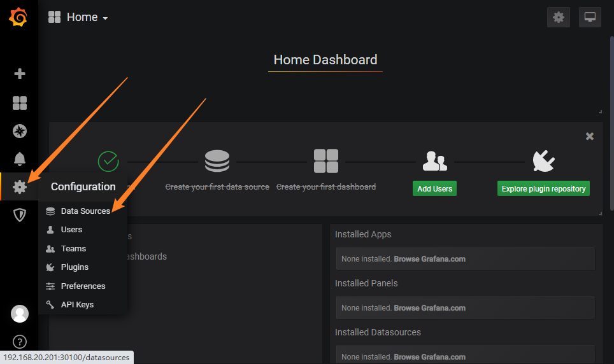Choose Teams from Configuration menu
The height and width of the screenshot is (364, 614).
[73, 249]
